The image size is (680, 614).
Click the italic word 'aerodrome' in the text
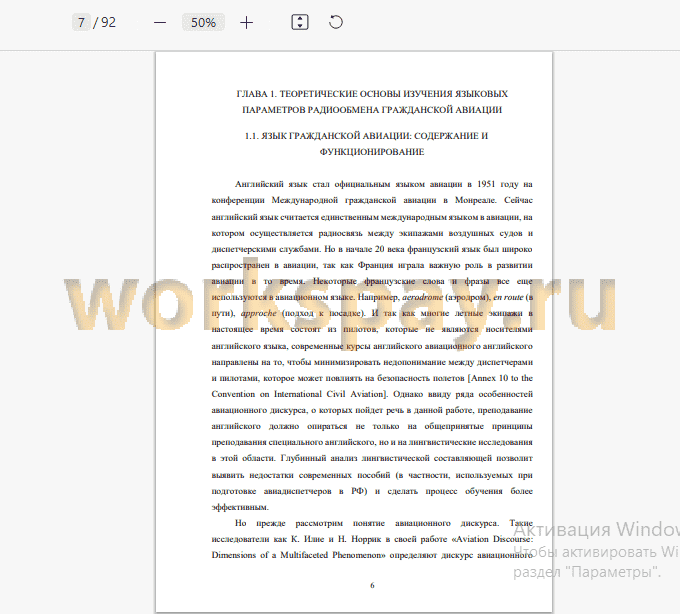coord(422,297)
